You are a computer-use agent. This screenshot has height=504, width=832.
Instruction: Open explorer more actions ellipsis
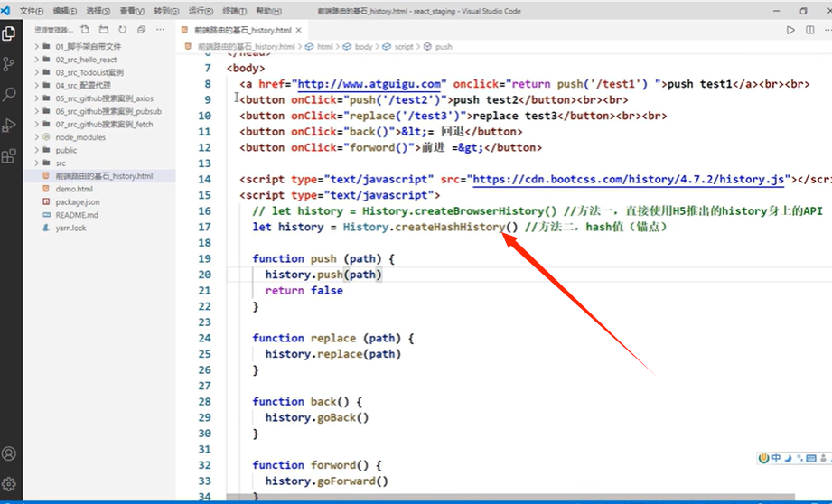(x=160, y=30)
